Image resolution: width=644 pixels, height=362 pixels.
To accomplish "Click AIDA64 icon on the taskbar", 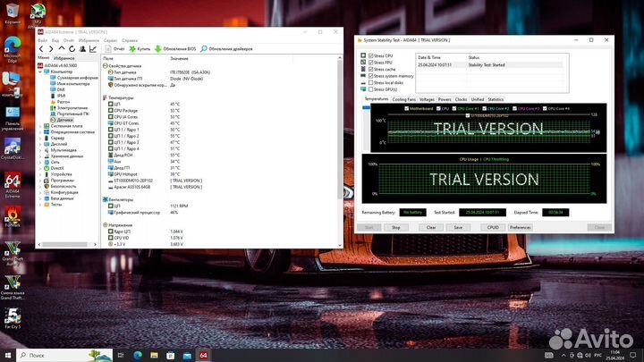I will 204,355.
